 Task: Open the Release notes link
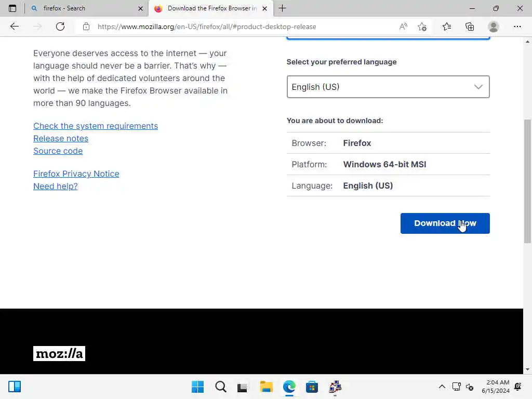[61, 138]
